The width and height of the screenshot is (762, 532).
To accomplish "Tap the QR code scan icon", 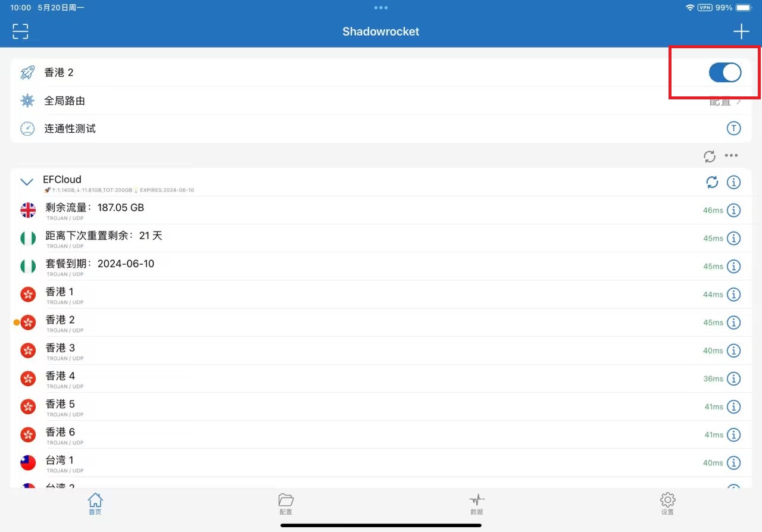I will 20,32.
